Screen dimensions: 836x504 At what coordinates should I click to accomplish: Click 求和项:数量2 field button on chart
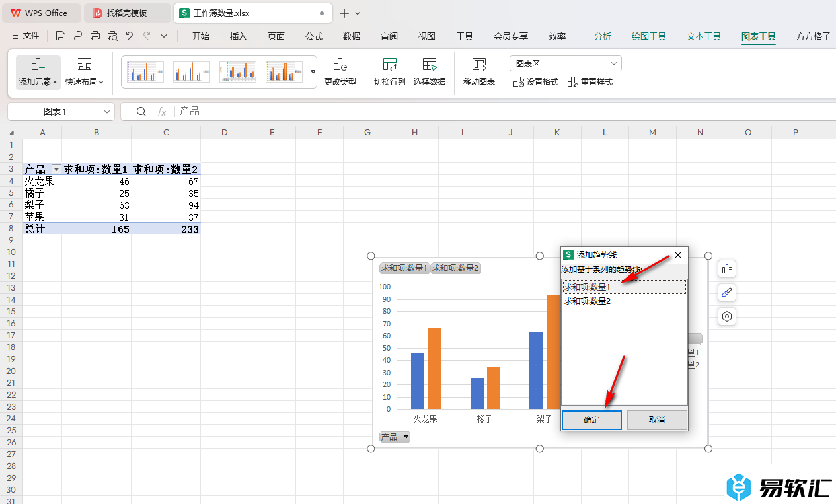(x=456, y=268)
